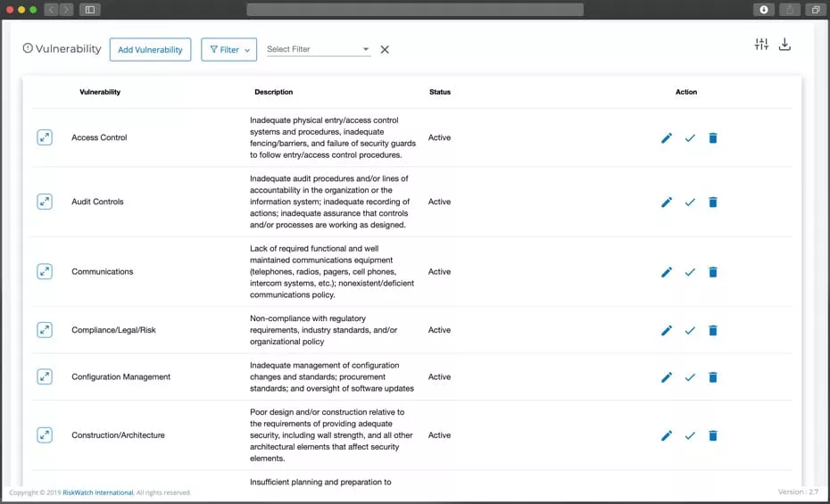This screenshot has height=504, width=830.
Task: Delete the Access Control vulnerability
Action: click(x=713, y=138)
